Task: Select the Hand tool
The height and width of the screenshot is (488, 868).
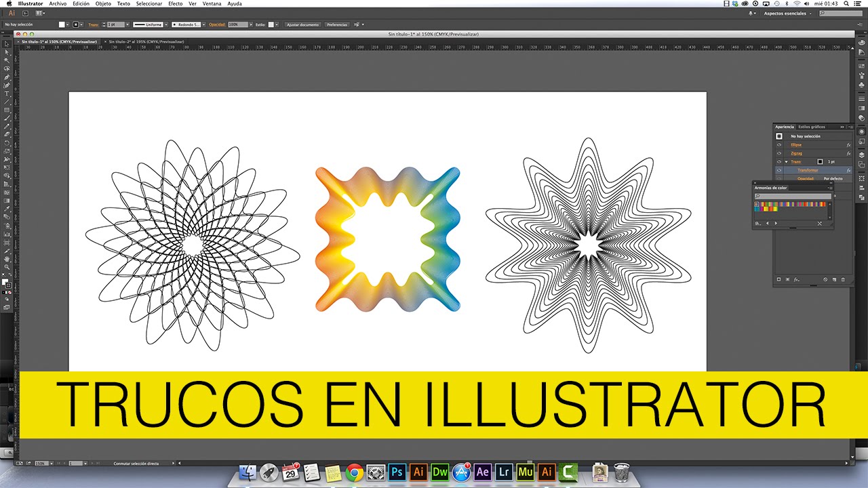Action: [7, 258]
